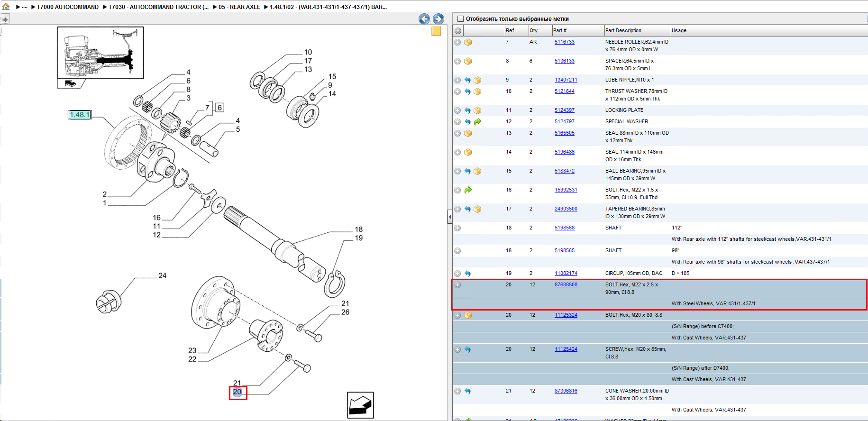
Task: Click the Qty column header
Action: (x=540, y=31)
